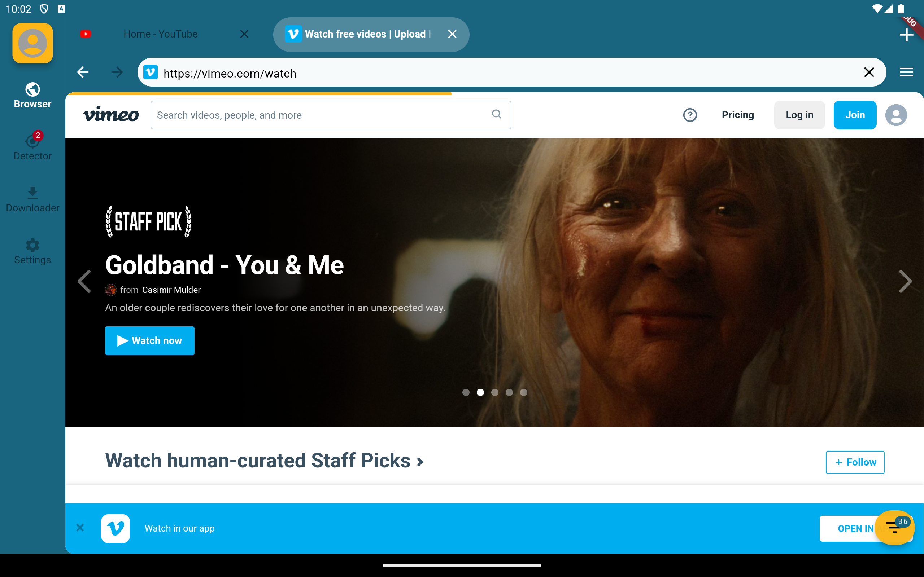The image size is (924, 577).
Task: Select the first carousel dot indicator
Action: point(466,392)
